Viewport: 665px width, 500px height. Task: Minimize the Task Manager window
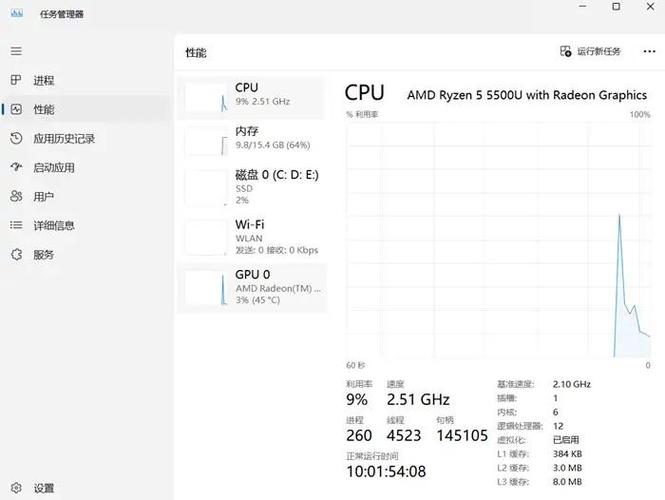click(x=583, y=6)
